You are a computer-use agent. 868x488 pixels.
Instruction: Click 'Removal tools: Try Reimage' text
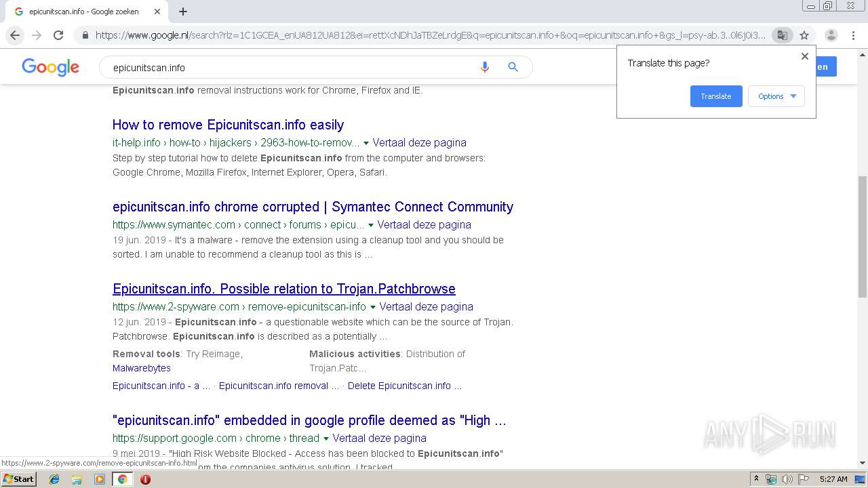[178, 354]
